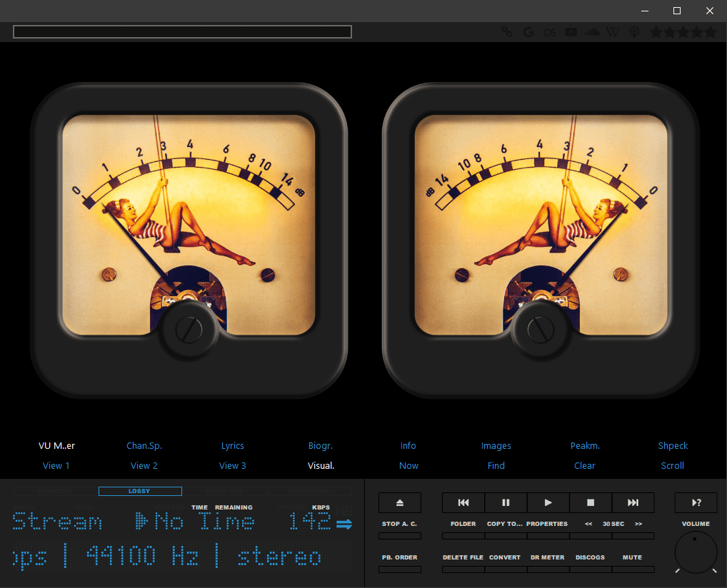This screenshot has width=727, height=588.
Task: Stop playback with the square button
Action: (x=591, y=502)
